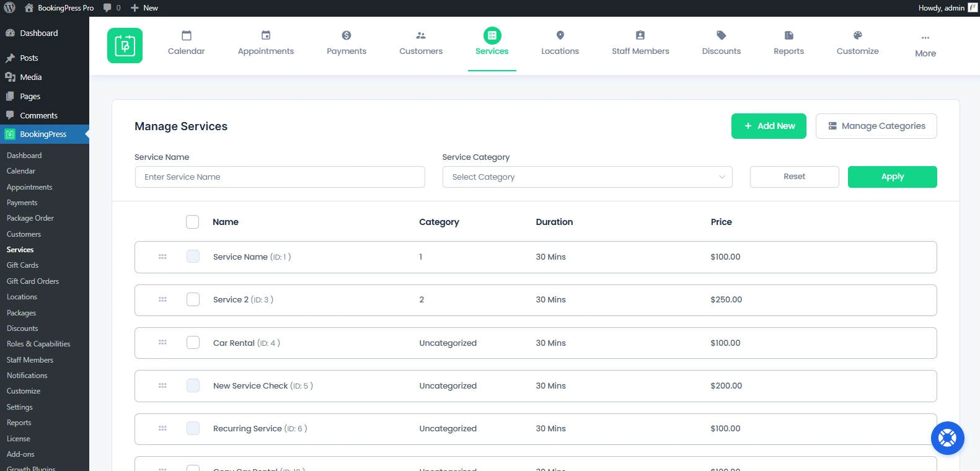Viewport: 980px width, 471px height.
Task: Click the WordPress logo icon
Action: click(9, 8)
